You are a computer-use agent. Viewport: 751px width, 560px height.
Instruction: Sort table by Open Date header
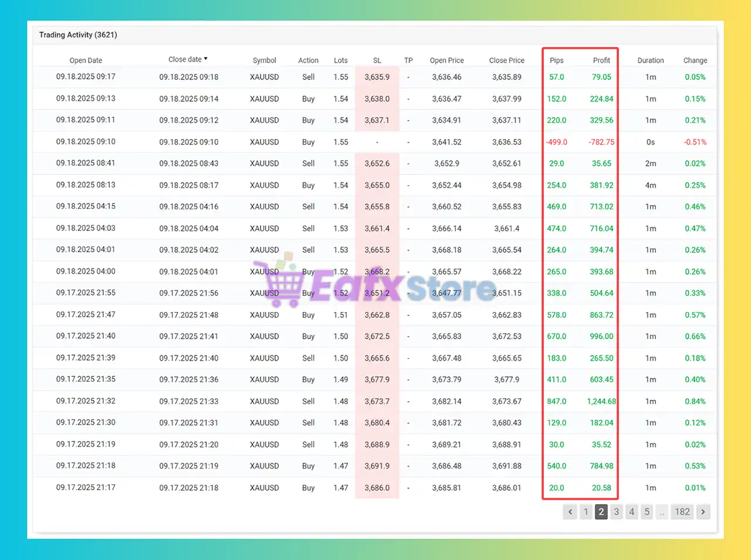tap(86, 60)
